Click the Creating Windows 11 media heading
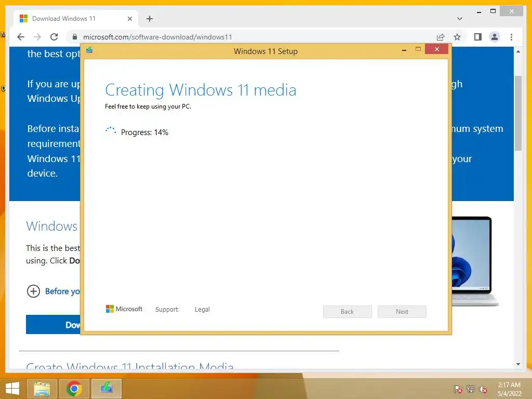 (201, 90)
